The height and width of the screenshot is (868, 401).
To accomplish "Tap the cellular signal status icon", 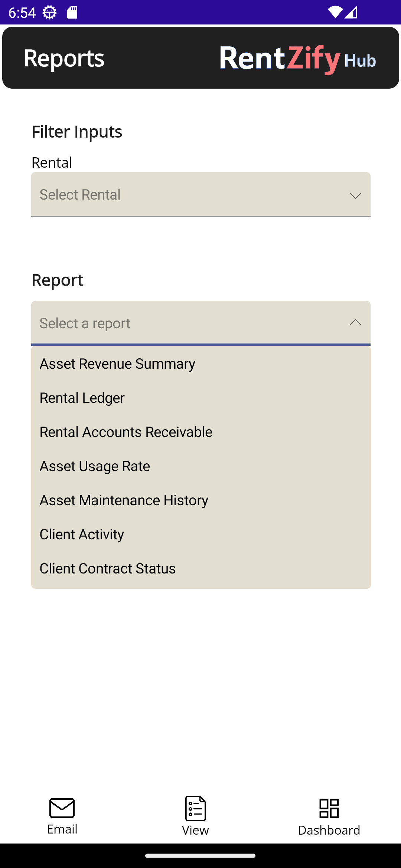I will [351, 13].
